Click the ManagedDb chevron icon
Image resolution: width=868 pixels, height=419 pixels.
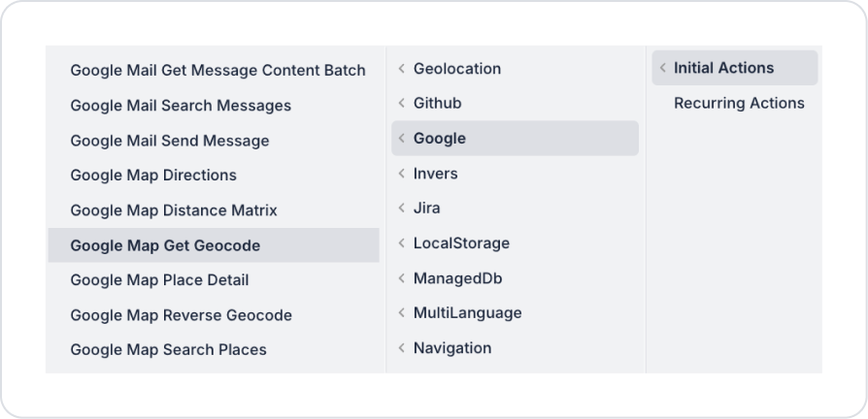[x=401, y=278]
